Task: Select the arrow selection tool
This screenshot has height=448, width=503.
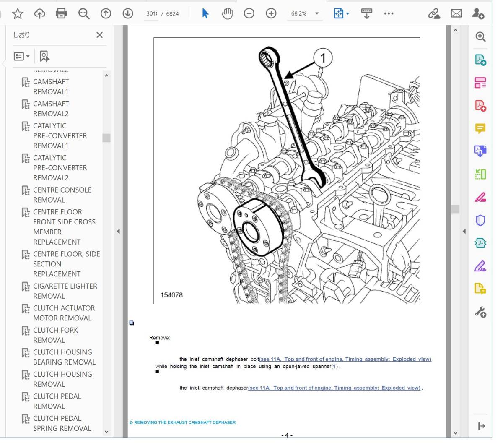Action: click(x=205, y=13)
